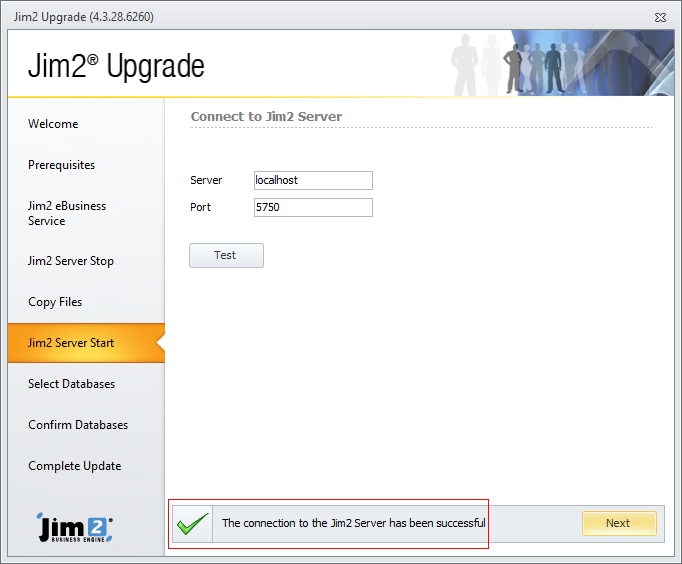
Task: Select the Welcome step in sidebar
Action: tap(53, 124)
